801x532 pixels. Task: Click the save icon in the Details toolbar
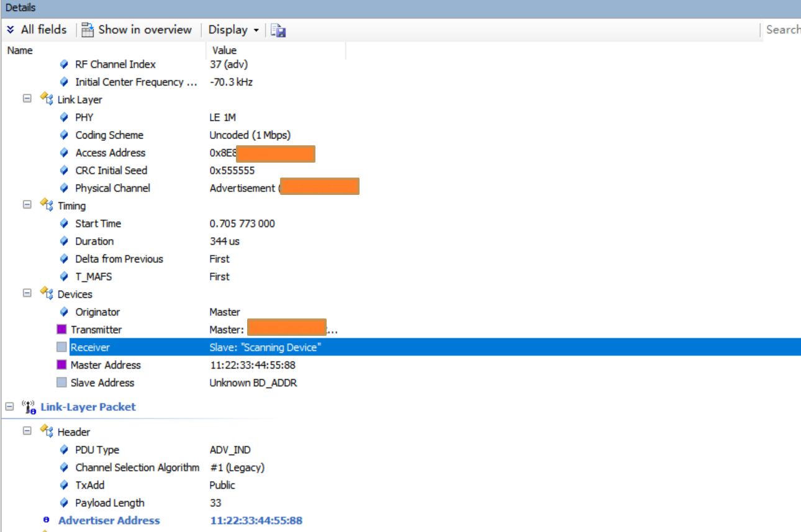[278, 30]
